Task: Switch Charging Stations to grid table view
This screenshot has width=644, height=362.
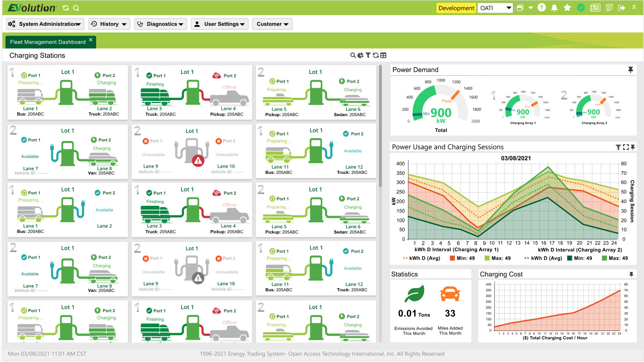Action: [383, 55]
